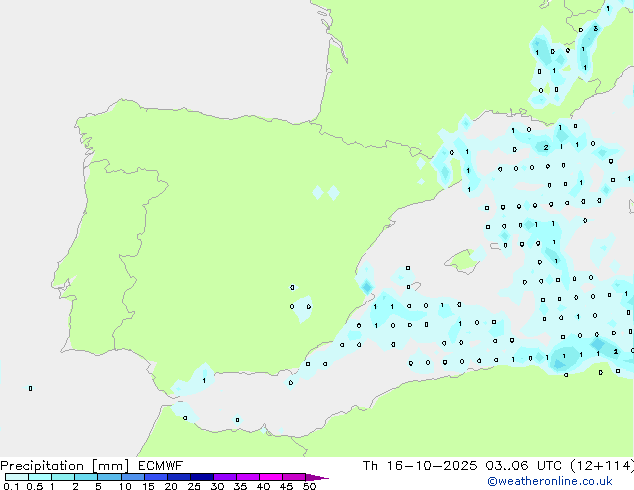The height and width of the screenshot is (490, 634).
Task: Pick the dark blue legend swatch starting at 25
Action: 202,477
